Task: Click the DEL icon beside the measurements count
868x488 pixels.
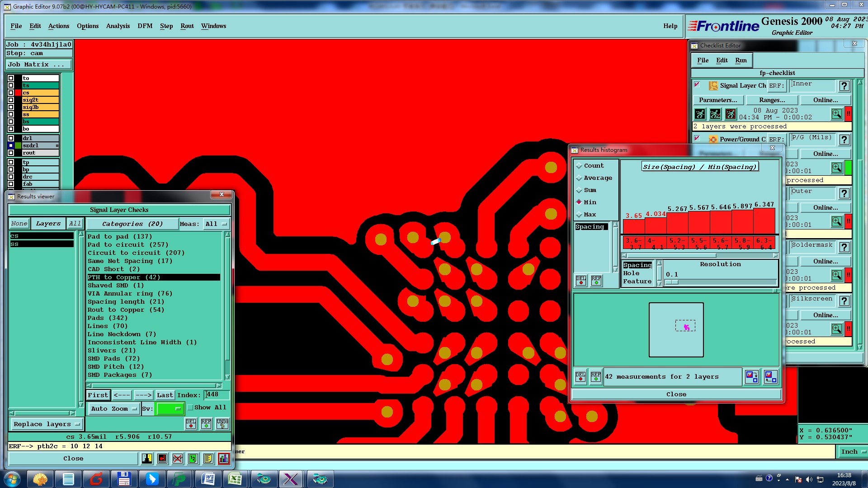Action: [x=580, y=377]
